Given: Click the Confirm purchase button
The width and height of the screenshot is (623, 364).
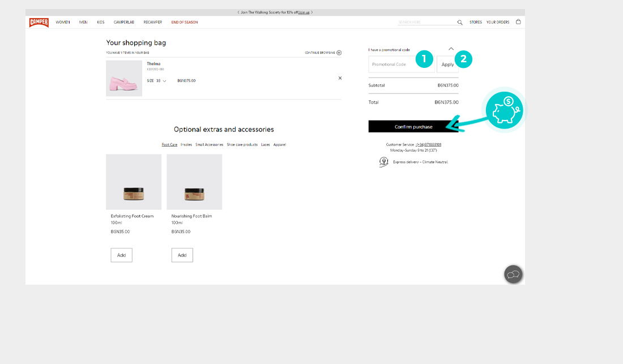Looking at the screenshot, I should [413, 127].
